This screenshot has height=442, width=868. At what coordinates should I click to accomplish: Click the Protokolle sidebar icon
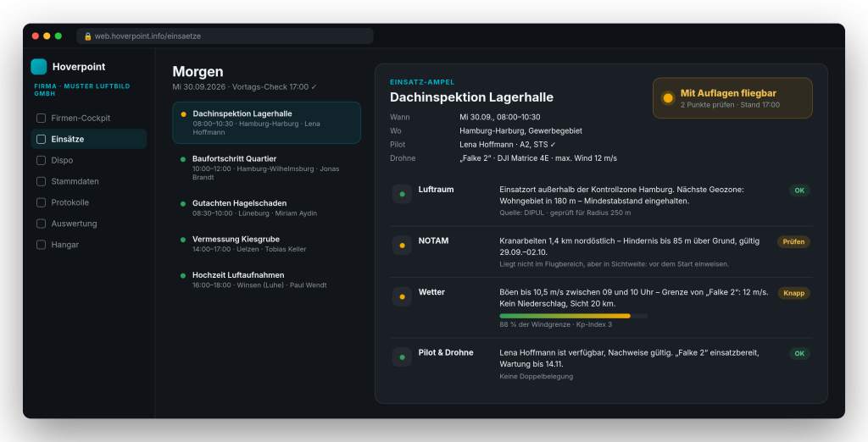pos(41,202)
